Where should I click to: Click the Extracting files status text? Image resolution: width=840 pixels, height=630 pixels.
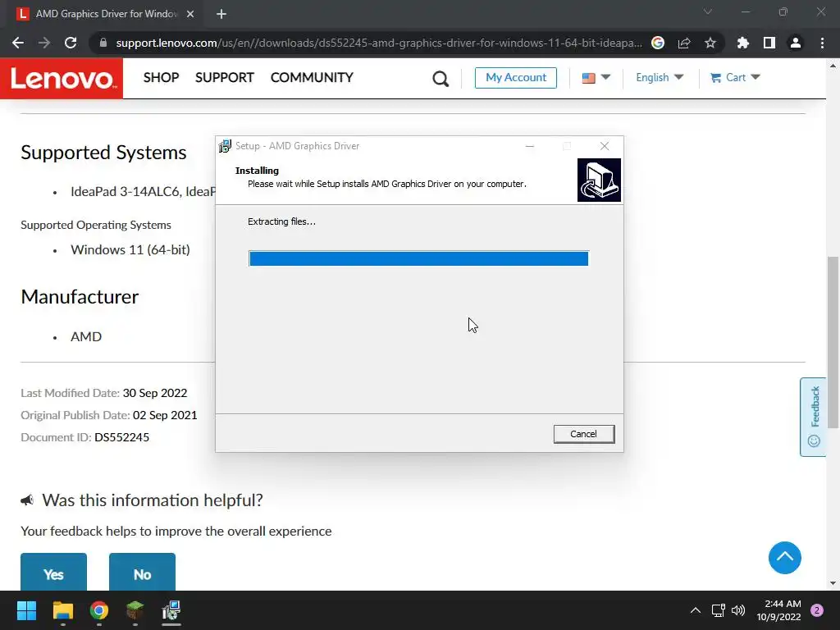(x=282, y=221)
